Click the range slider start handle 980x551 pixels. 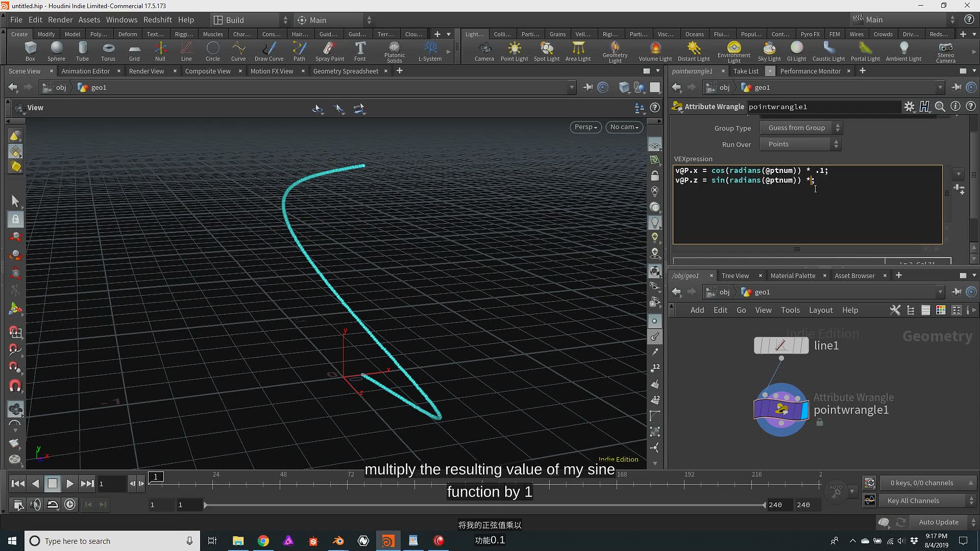pos(205,505)
